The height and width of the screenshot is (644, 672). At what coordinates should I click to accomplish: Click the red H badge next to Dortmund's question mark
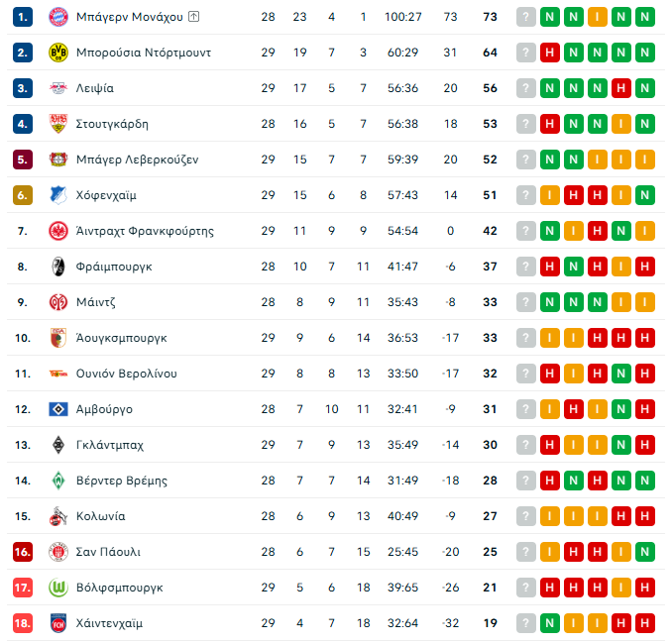549,53
